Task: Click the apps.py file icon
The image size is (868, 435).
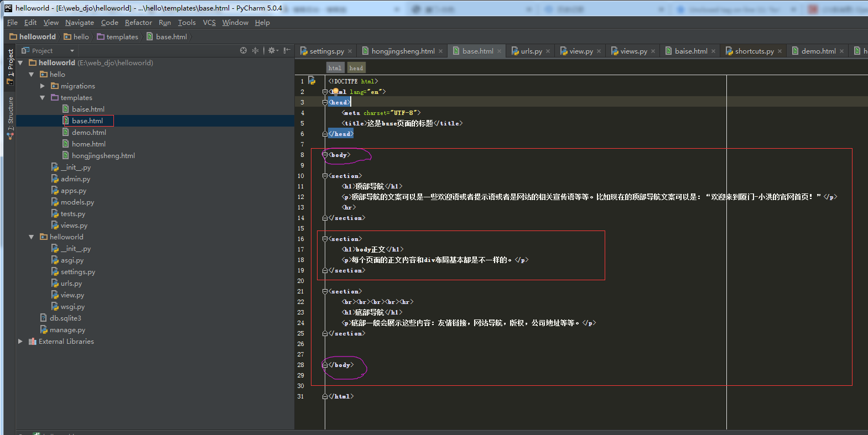Action: 55,191
